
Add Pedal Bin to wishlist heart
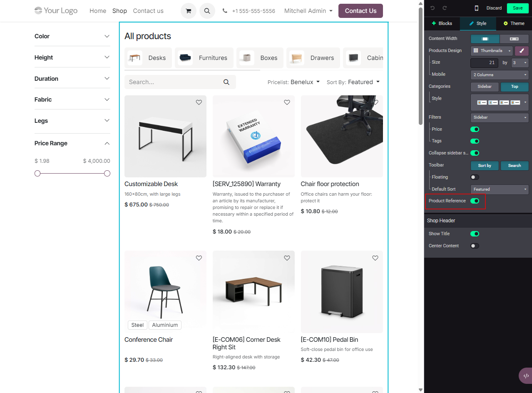(375, 258)
